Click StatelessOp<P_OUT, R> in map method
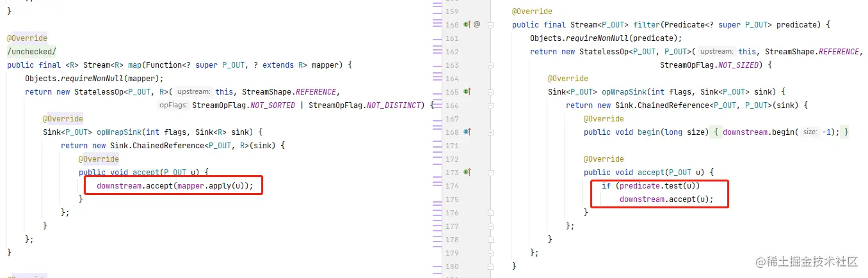 (x=122, y=92)
